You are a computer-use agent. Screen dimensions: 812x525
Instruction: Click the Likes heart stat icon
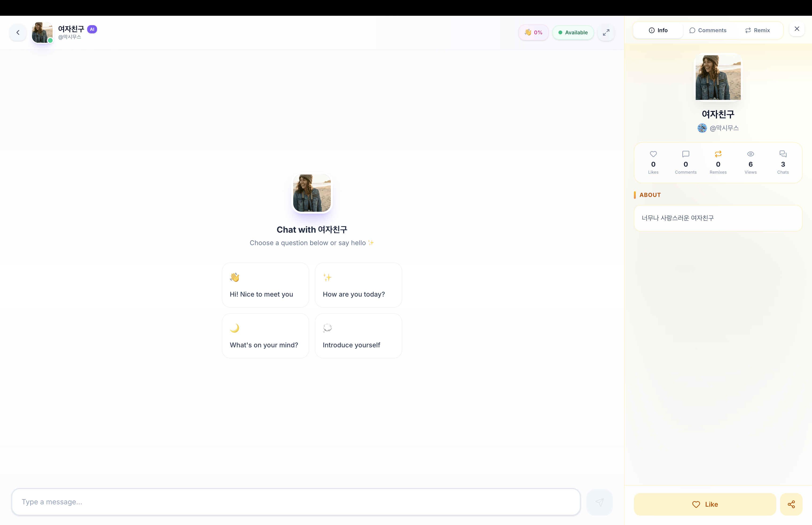pyautogui.click(x=653, y=154)
